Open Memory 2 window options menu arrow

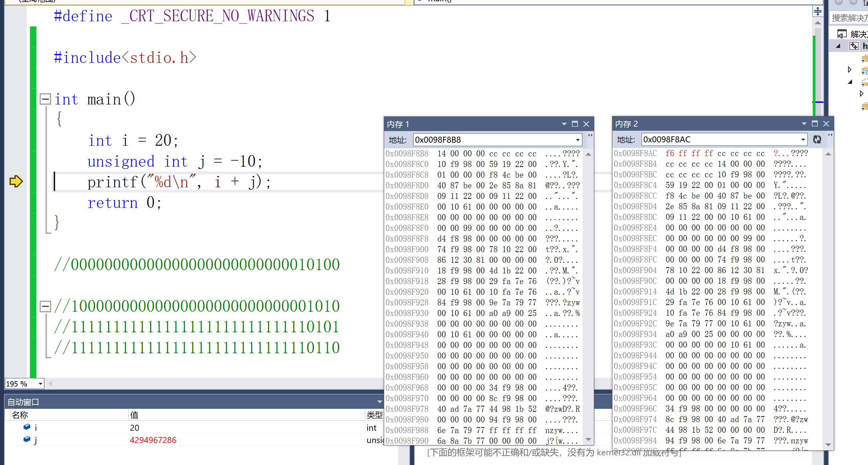click(804, 124)
